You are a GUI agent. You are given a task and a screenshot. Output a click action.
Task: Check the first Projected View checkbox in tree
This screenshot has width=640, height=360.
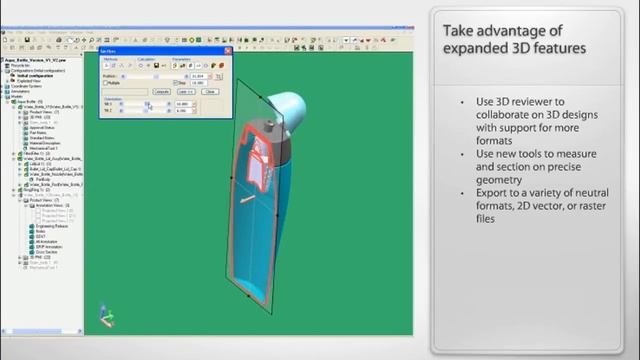(x=38, y=211)
